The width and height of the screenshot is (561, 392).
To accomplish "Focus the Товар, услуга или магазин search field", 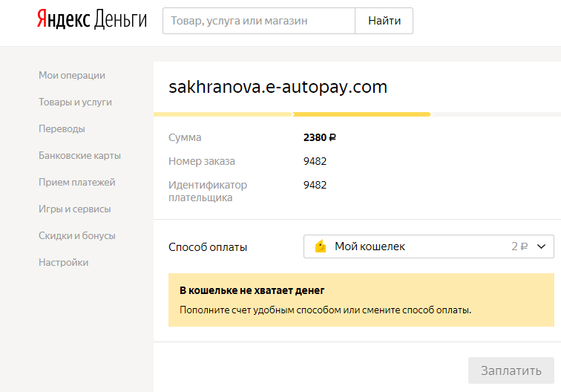I will click(259, 21).
